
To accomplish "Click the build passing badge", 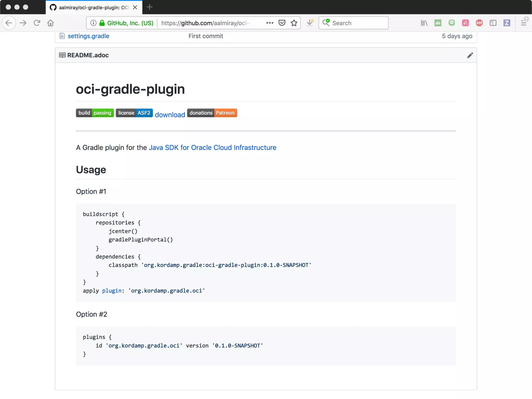I will pos(95,113).
